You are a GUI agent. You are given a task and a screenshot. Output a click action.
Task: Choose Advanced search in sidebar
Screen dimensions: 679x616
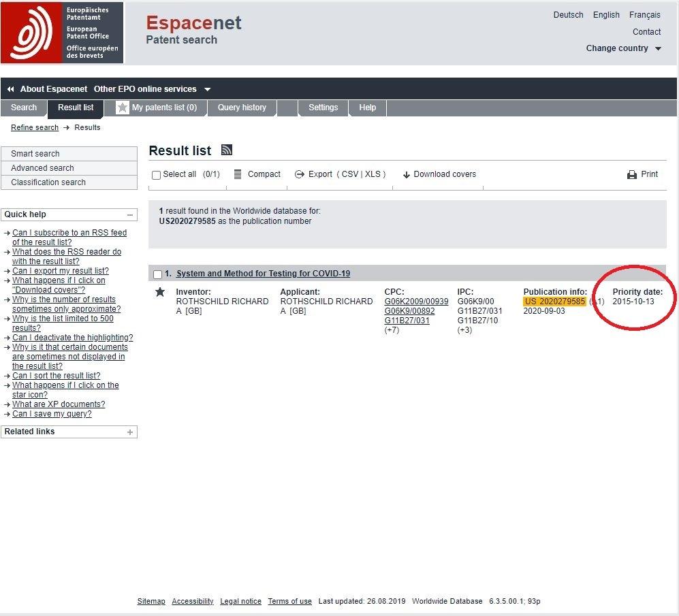coord(69,168)
